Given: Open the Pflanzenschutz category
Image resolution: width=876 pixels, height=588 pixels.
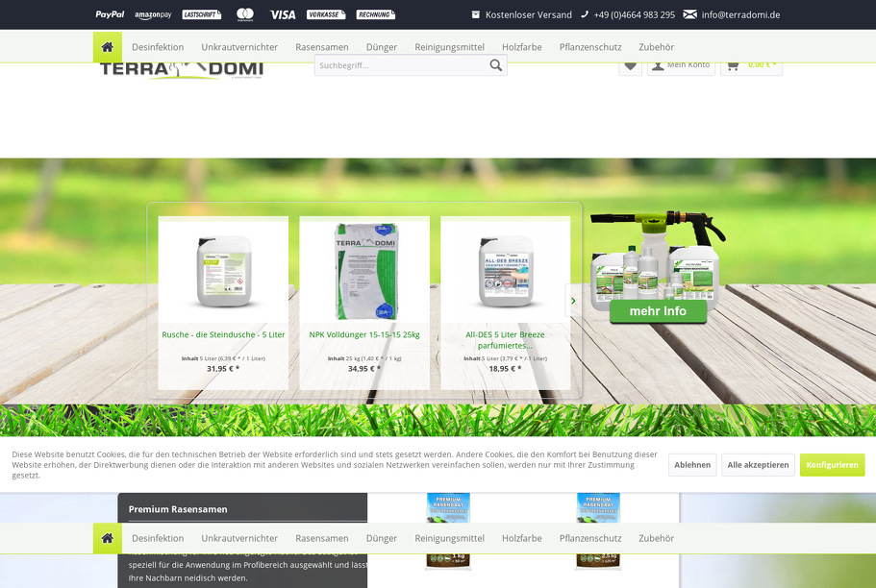Looking at the screenshot, I should pyautogui.click(x=589, y=46).
